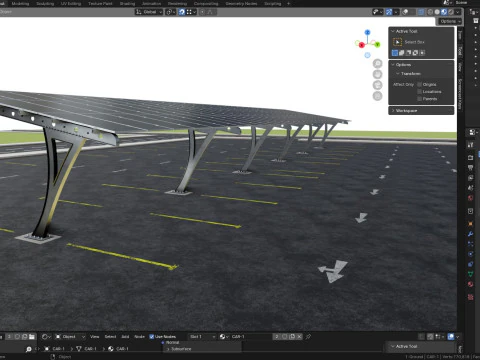Add a new workspace with plus button
Image resolution: width=480 pixels, height=360 pixels.
pyautogui.click(x=289, y=4)
